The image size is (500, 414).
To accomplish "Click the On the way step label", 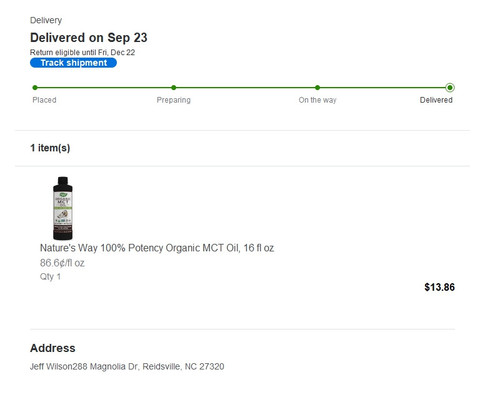I will pyautogui.click(x=317, y=100).
